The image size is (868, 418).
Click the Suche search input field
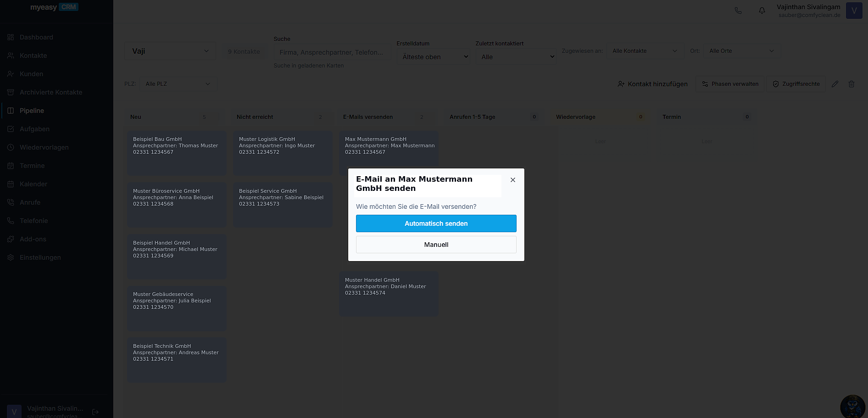tap(332, 52)
